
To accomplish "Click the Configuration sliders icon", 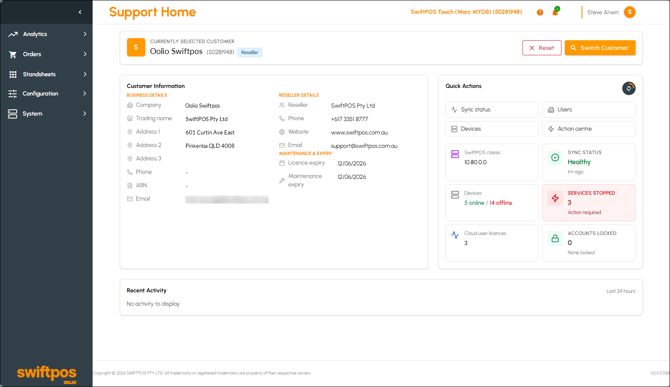I will point(13,94).
